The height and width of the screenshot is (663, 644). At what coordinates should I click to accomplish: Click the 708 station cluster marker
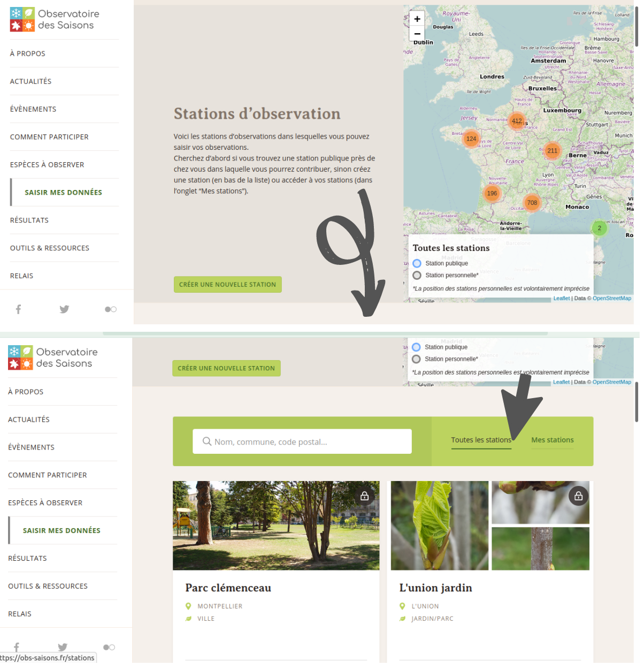pos(532,202)
